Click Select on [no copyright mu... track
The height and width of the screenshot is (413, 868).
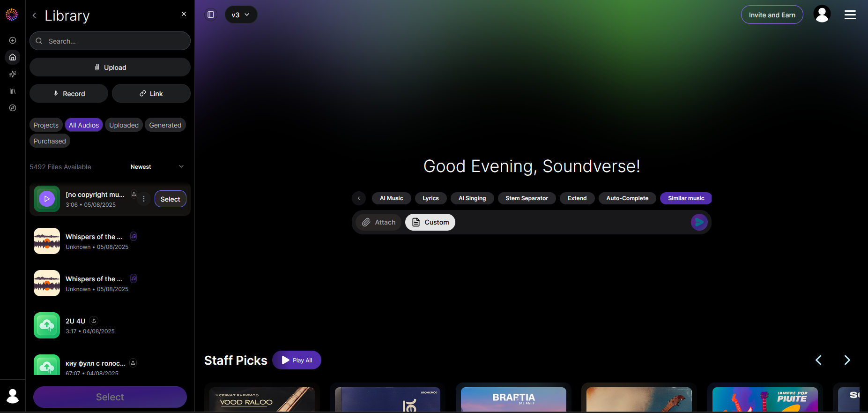(x=171, y=199)
